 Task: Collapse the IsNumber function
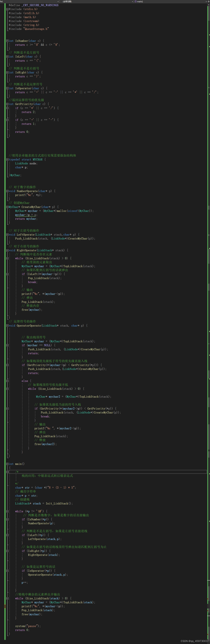(7, 41)
